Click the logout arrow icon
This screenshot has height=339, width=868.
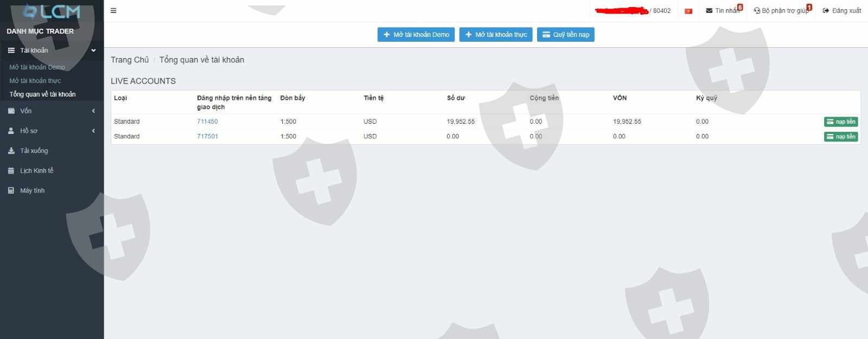[826, 11]
